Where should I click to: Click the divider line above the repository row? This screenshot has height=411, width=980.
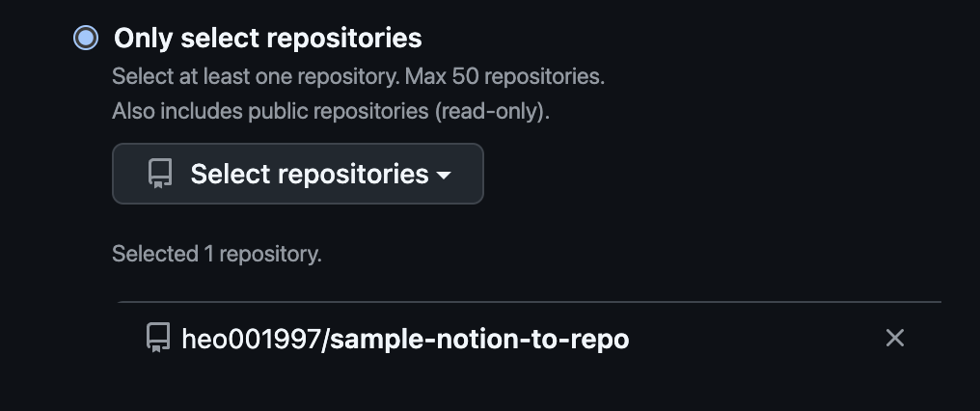tap(529, 302)
